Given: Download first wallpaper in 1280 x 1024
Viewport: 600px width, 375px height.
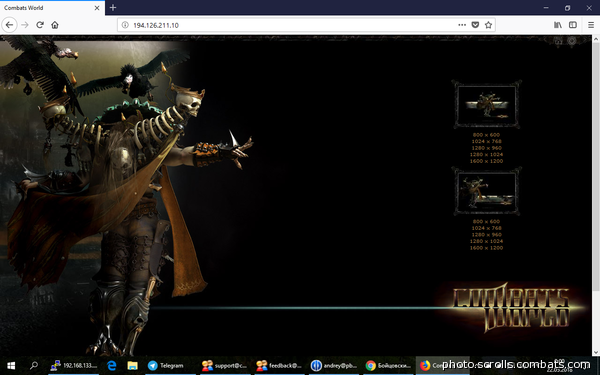Looking at the screenshot, I should point(486,155).
